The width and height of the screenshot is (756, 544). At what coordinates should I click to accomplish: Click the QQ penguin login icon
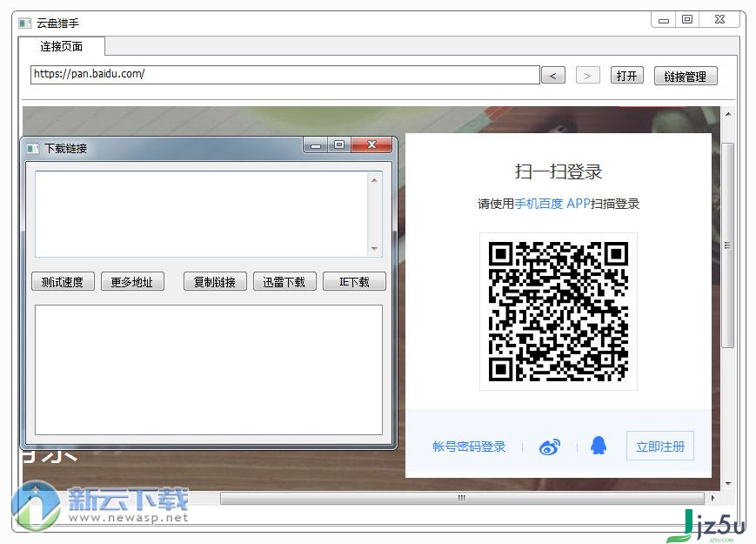[x=599, y=446]
